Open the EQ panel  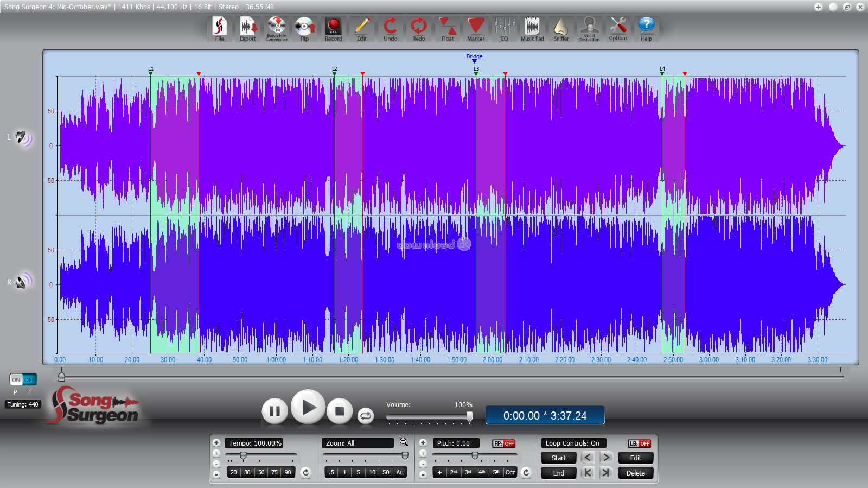coord(505,29)
